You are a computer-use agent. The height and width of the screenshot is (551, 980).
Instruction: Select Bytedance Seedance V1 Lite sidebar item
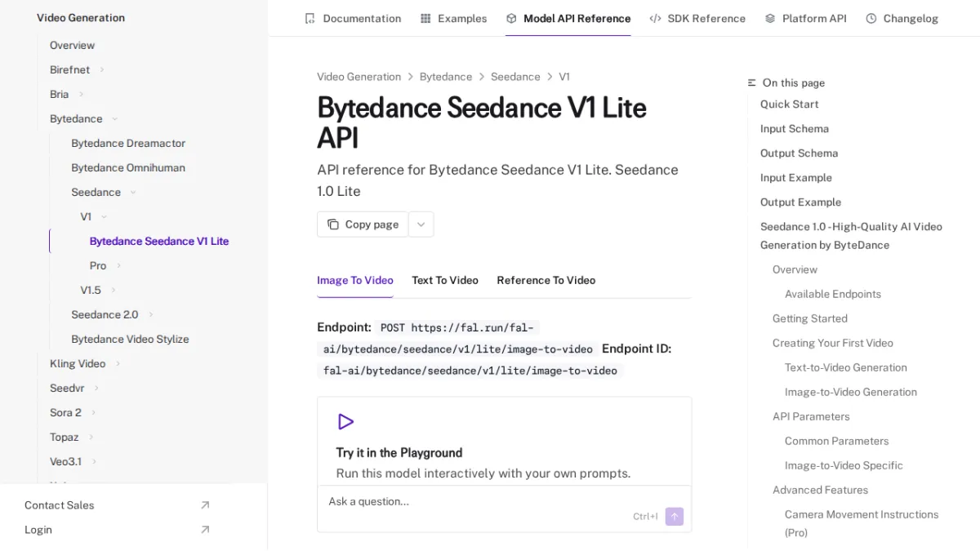(159, 241)
